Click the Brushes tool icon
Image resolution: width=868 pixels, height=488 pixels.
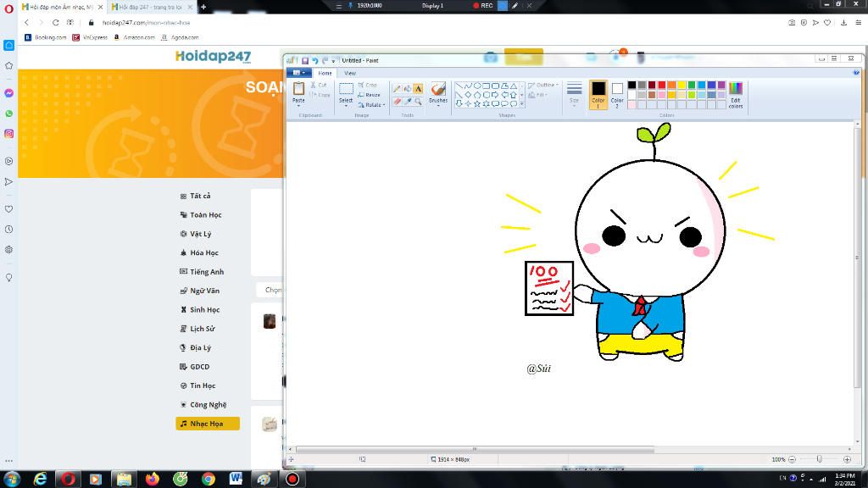[x=438, y=89]
